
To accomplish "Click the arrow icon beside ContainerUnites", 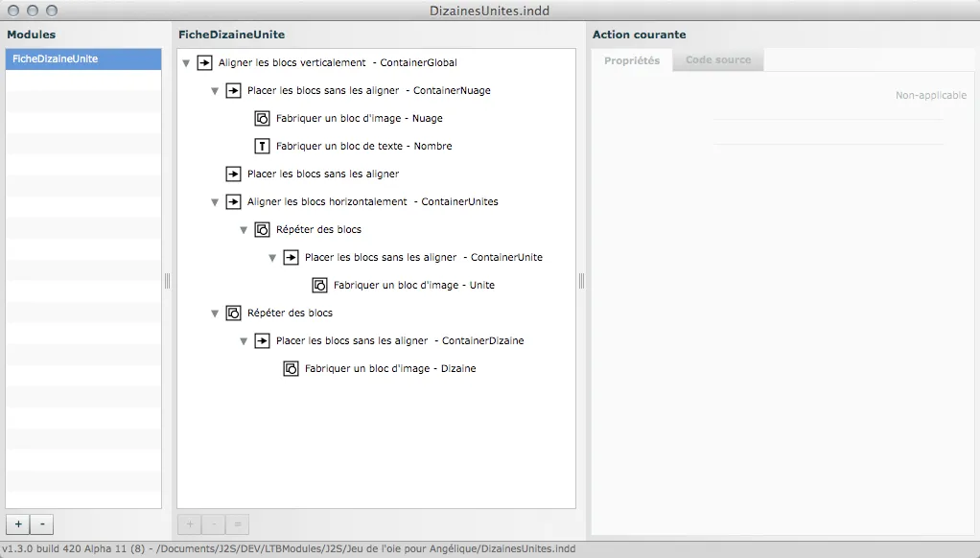I will pos(233,202).
